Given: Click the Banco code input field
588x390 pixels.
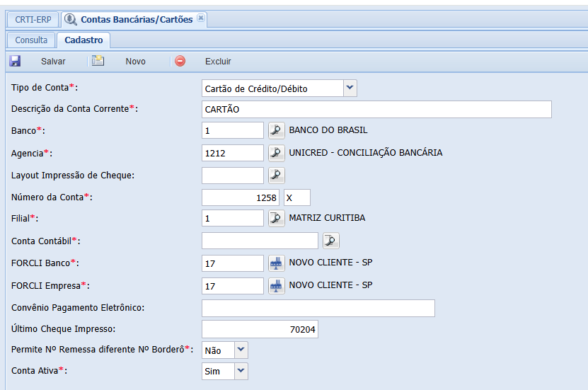Looking at the screenshot, I should (x=233, y=130).
